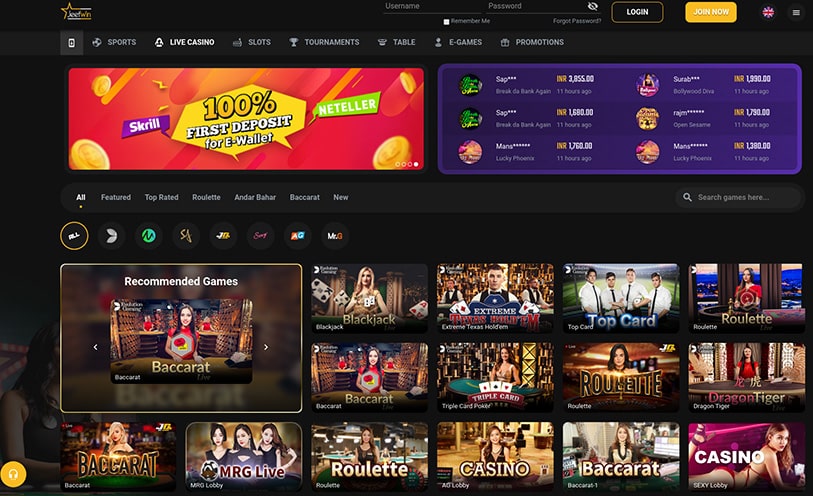Focus the Username field
This screenshot has height=496, width=813.
tap(431, 6)
